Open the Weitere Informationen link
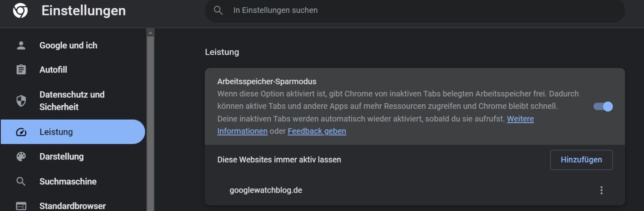 tap(520, 119)
